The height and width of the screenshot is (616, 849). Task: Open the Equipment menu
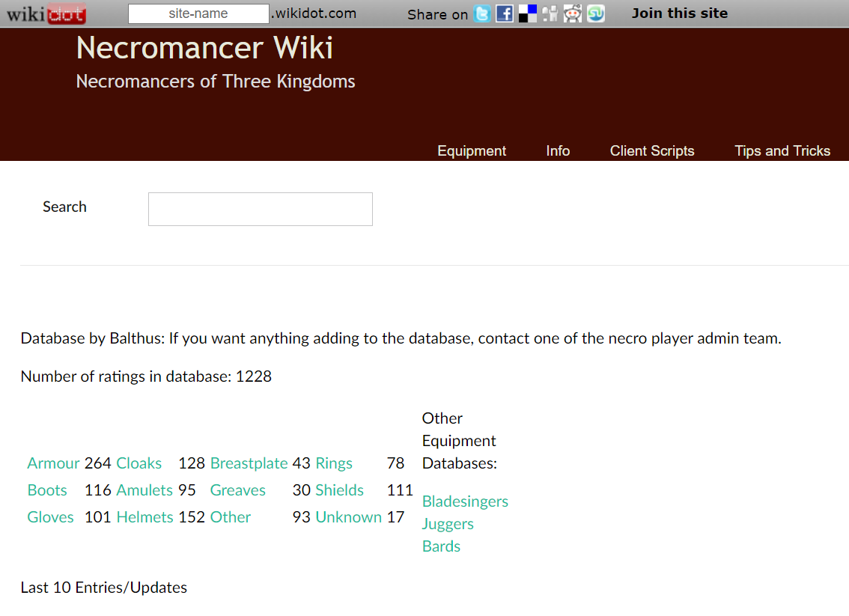pos(472,150)
